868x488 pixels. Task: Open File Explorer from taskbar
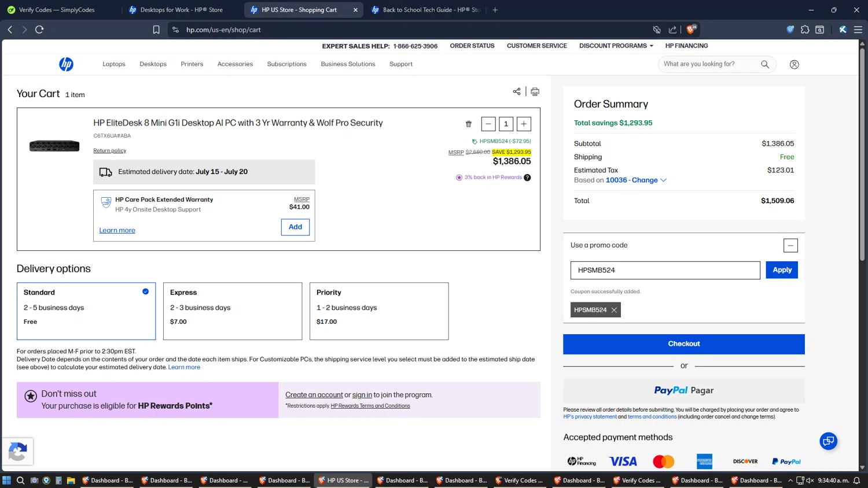(71, 480)
